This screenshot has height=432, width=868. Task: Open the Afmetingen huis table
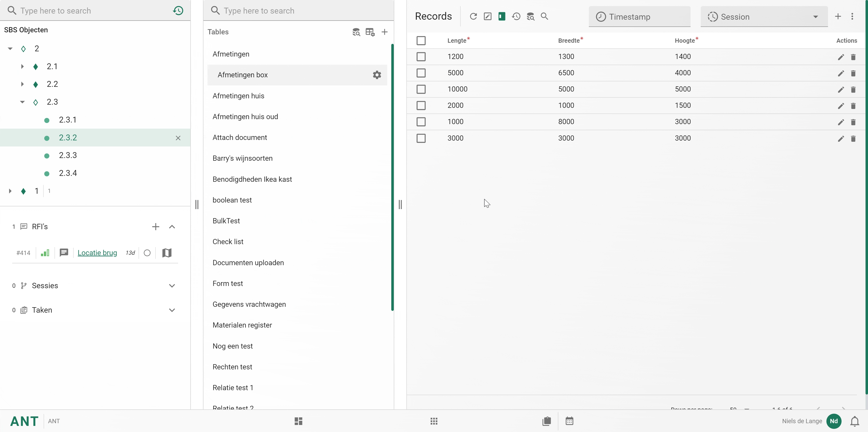238,96
